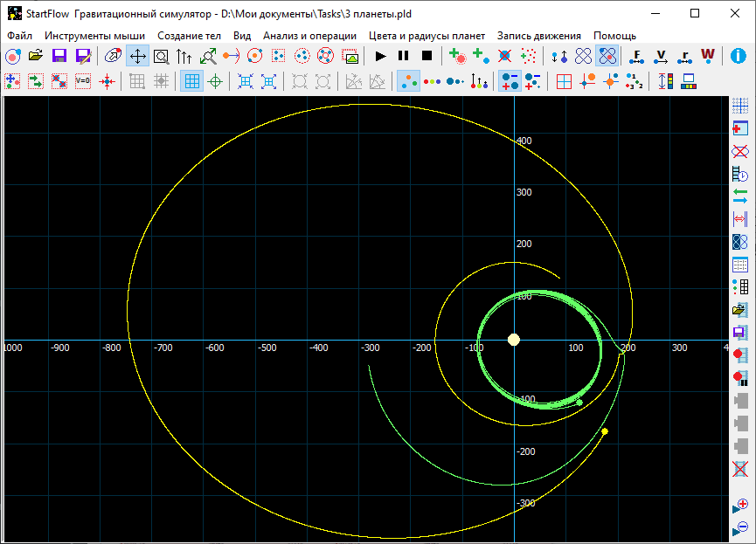The width and height of the screenshot is (756, 544).
Task: Click the V velocity vector icon
Action: click(661, 57)
